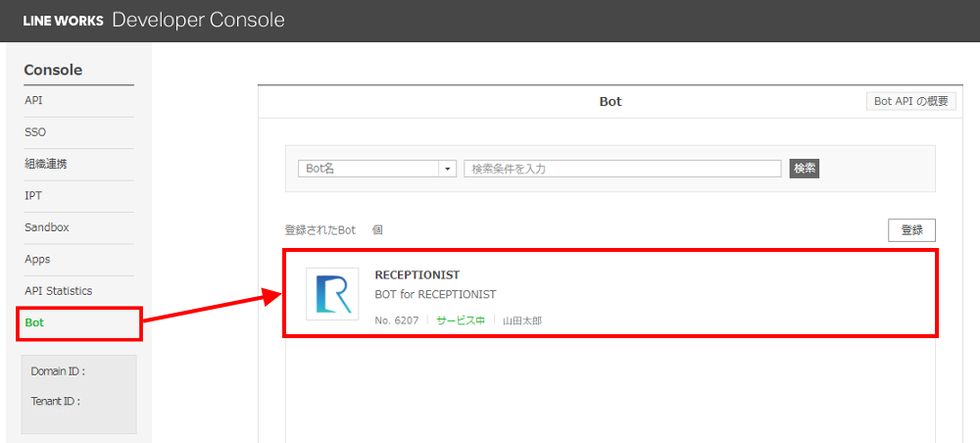Viewport: 980px width, 443px height.
Task: Open SSO in the sidebar menu
Action: 35,132
